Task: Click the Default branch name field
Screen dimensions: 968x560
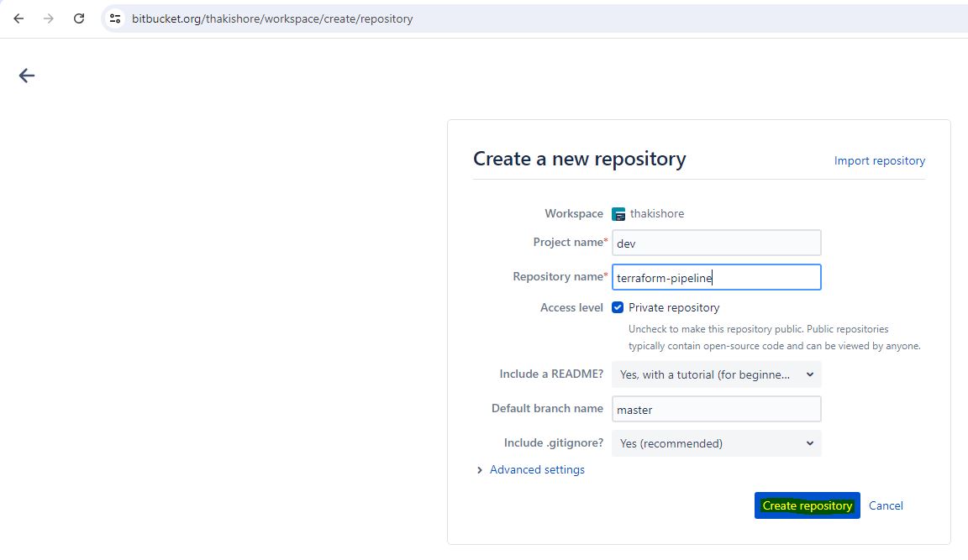Action: click(x=716, y=410)
